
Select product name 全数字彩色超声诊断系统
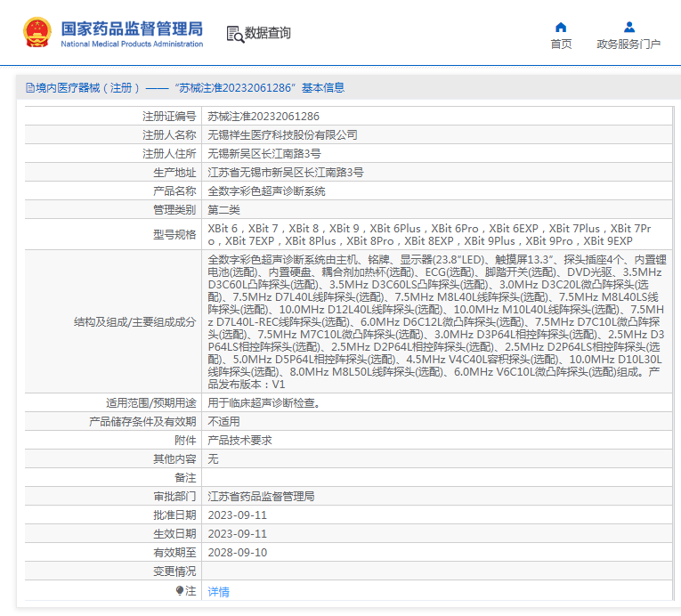coord(266,191)
